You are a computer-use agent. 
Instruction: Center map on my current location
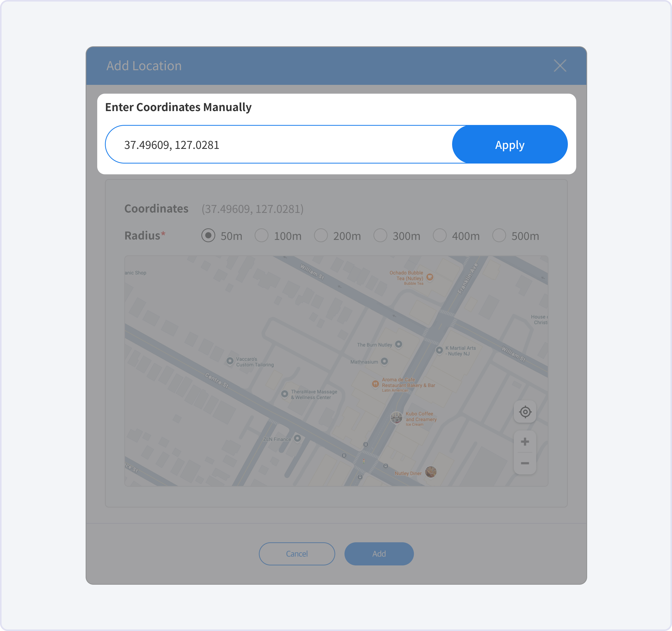[x=525, y=412]
